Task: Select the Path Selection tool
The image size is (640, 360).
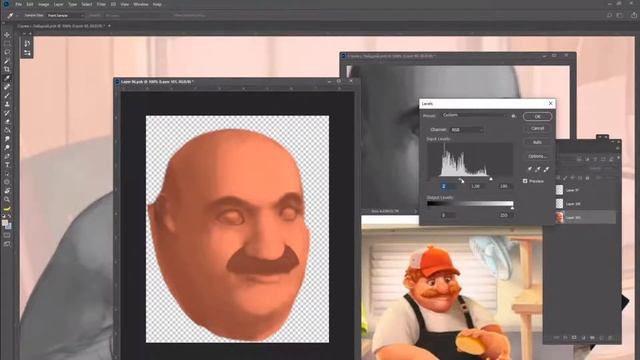Action: click(x=7, y=173)
